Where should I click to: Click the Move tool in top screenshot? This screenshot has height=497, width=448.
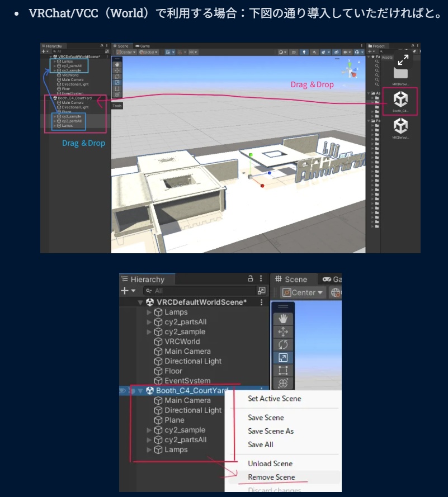117,70
